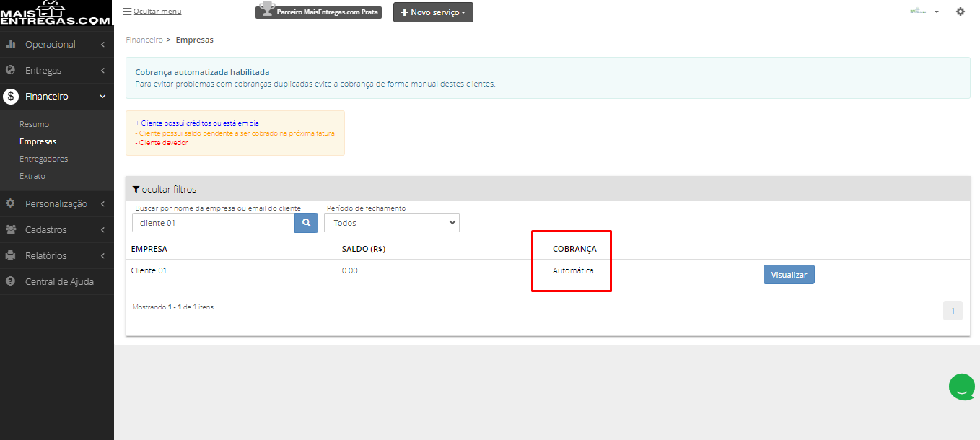Screen dimensions: 980x440
Task: Open Resumo in Financeiro submenu
Action: click(34, 124)
